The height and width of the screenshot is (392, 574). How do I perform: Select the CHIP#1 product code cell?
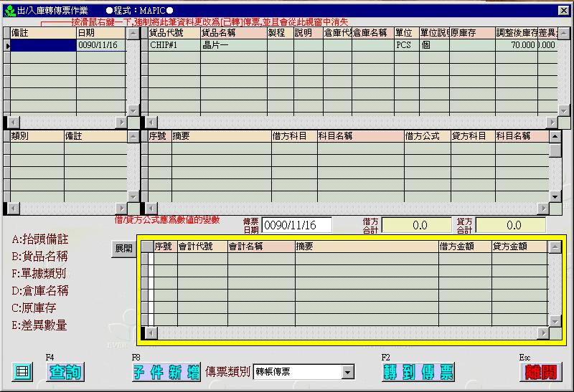[x=173, y=45]
